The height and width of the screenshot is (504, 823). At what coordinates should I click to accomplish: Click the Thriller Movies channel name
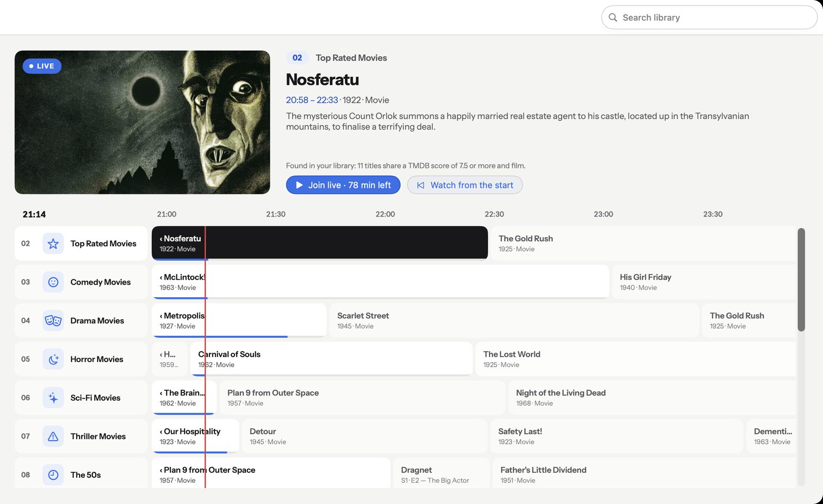98,436
